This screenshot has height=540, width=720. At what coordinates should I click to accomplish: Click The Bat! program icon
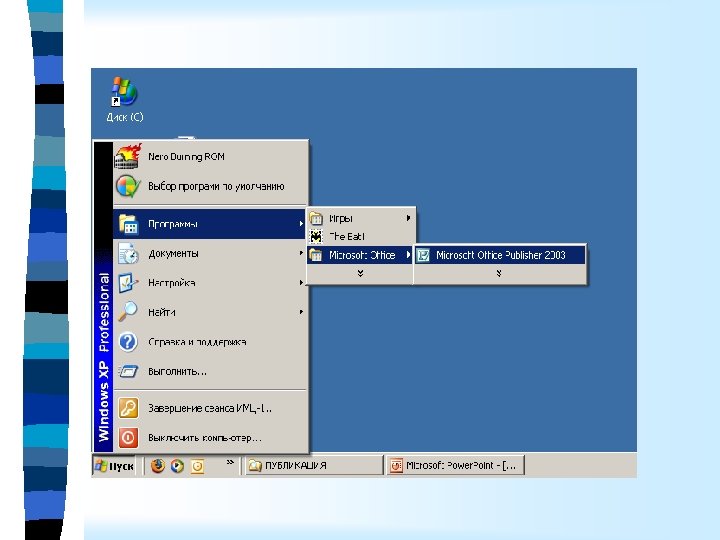point(316,236)
